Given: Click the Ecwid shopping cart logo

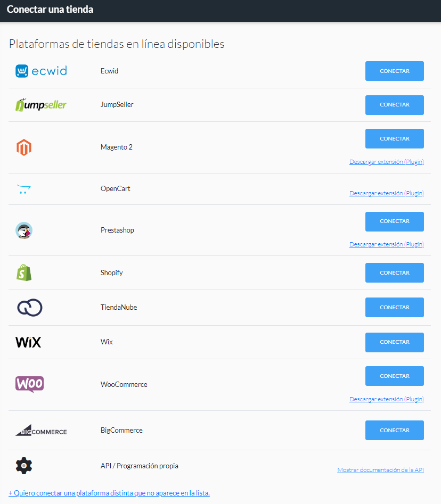Looking at the screenshot, I should pyautogui.click(x=41, y=71).
